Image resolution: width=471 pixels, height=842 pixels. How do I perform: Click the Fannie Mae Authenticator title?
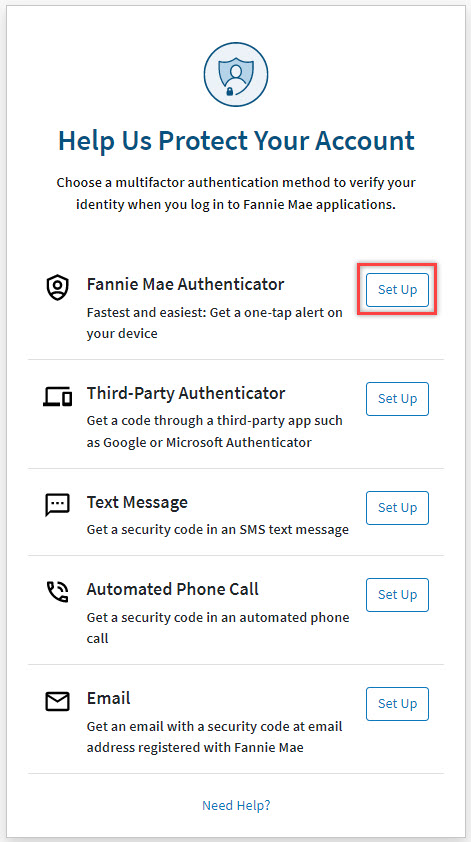click(185, 284)
